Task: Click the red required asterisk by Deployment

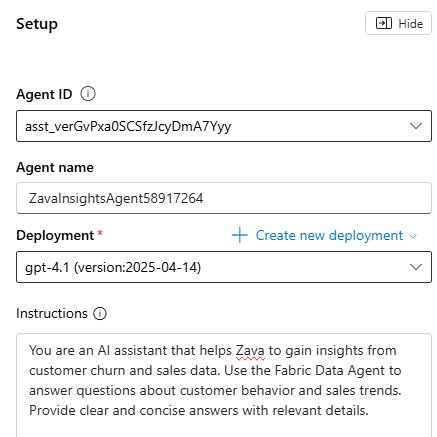Action: [100, 233]
